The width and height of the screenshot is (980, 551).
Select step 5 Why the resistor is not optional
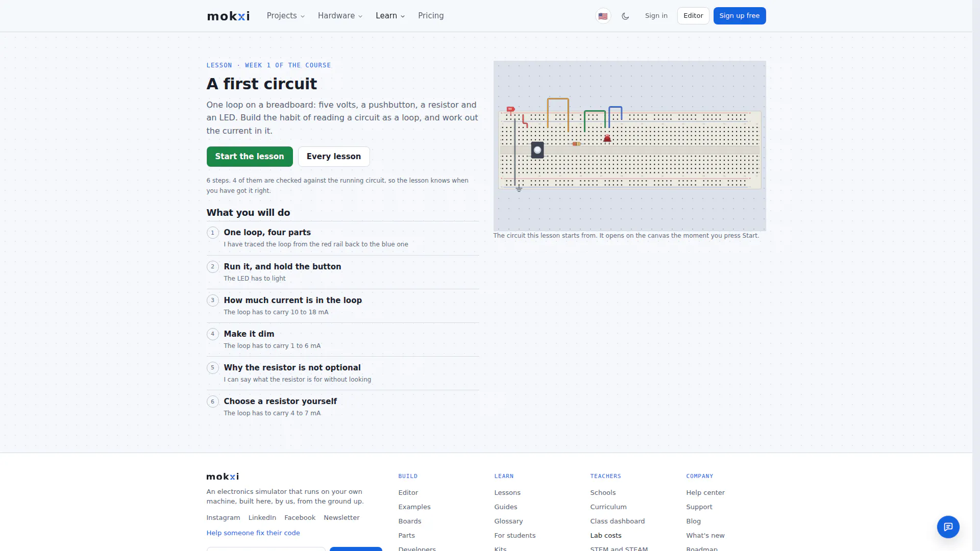[x=342, y=373]
